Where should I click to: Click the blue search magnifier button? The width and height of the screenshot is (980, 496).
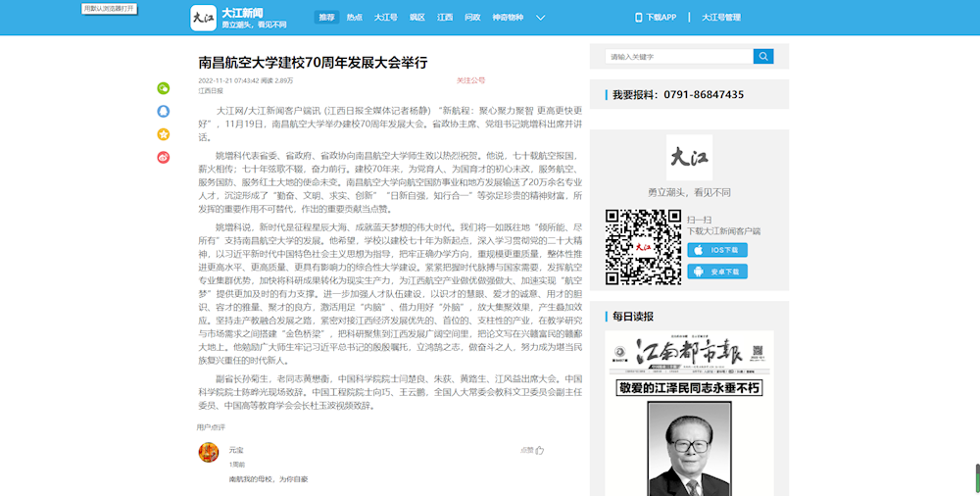[763, 57]
